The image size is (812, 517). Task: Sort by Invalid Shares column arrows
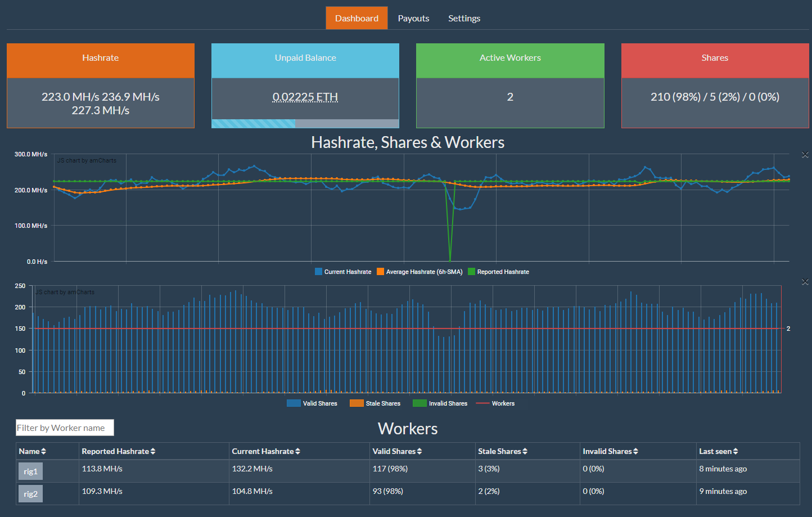pos(635,451)
